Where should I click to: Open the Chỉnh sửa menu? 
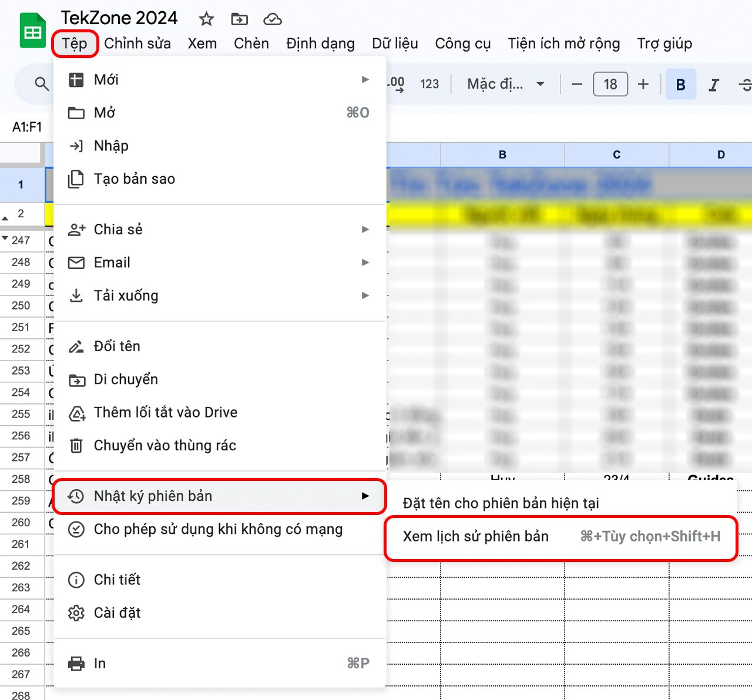137,43
